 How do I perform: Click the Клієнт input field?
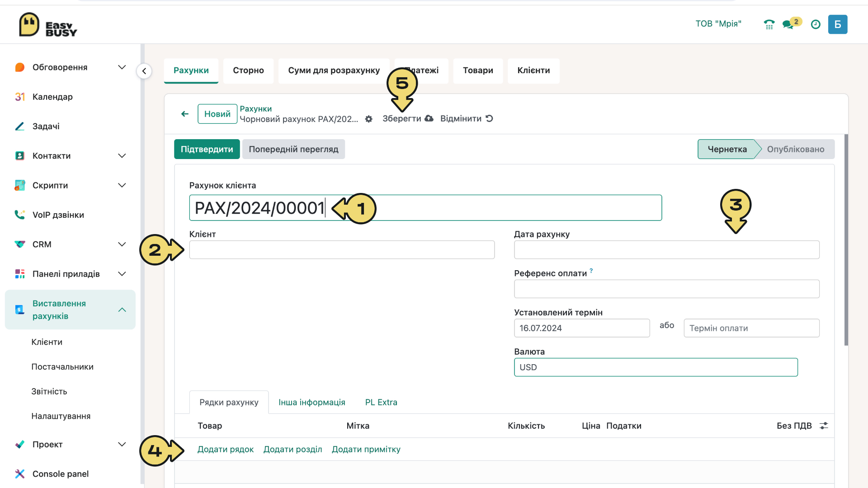[342, 249]
